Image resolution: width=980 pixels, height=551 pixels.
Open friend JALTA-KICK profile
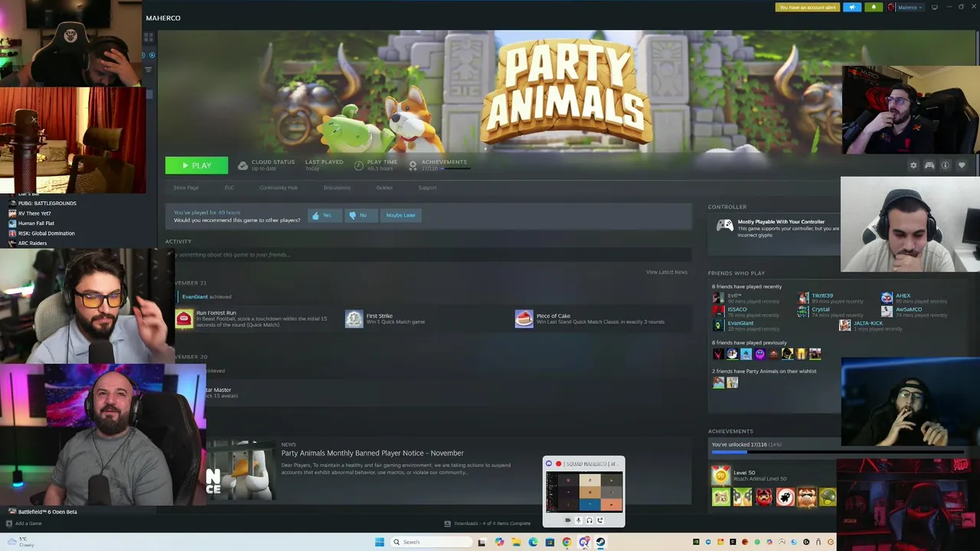click(868, 323)
